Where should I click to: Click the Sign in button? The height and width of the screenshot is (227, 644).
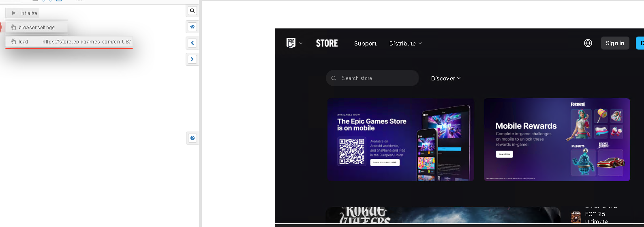614,43
